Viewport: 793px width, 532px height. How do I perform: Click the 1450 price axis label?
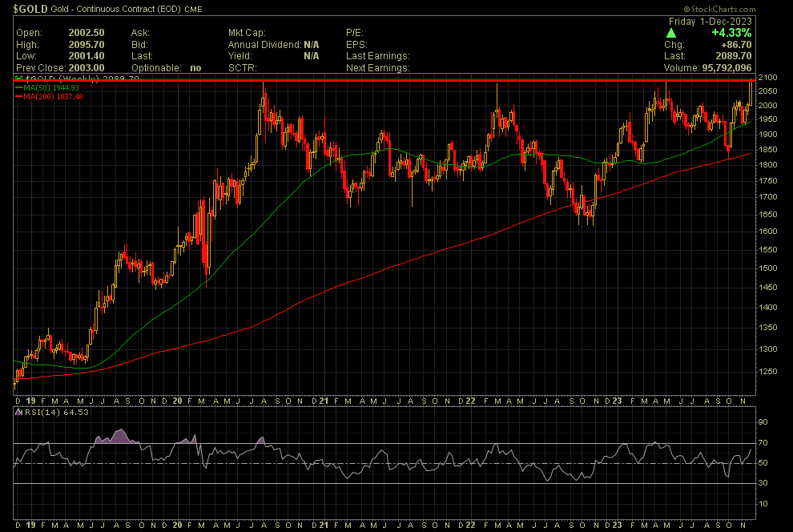click(x=767, y=287)
